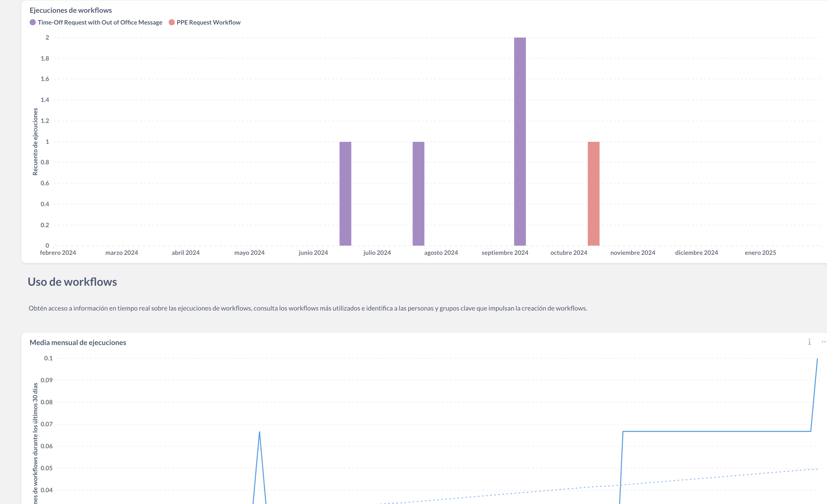Click the agosto 2024 axis label
The width and height of the screenshot is (827, 504).
pyautogui.click(x=441, y=253)
